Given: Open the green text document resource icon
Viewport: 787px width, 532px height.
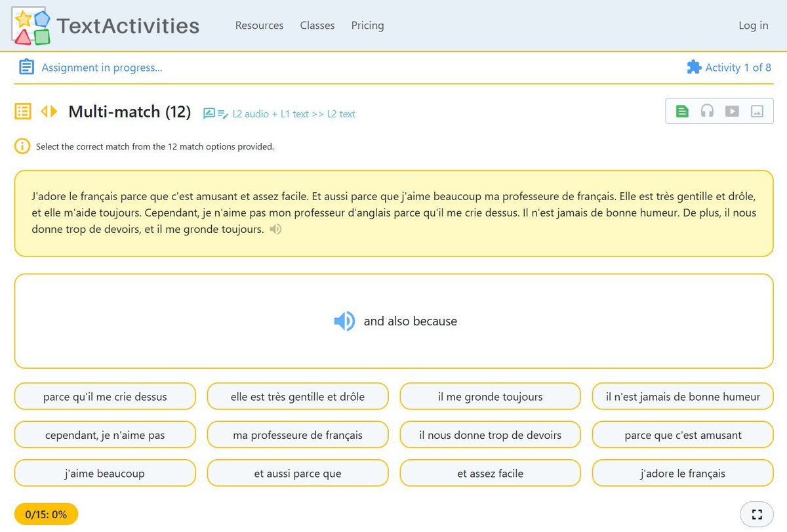Looking at the screenshot, I should (x=681, y=111).
